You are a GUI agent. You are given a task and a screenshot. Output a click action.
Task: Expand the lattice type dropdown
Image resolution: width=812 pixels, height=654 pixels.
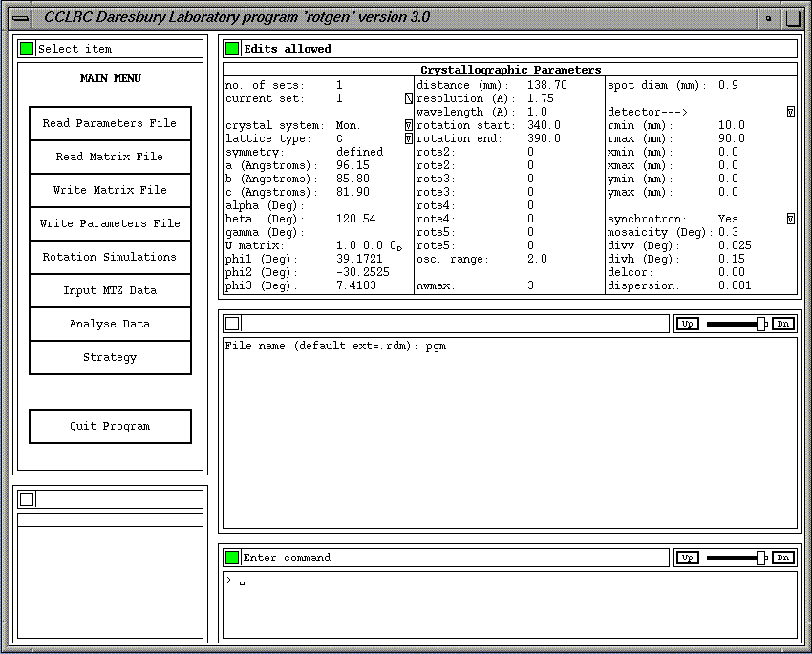[409, 138]
